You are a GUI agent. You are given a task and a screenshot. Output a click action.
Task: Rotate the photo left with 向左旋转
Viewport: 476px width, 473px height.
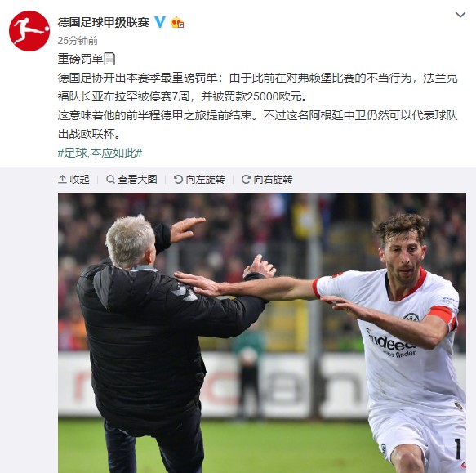pyautogui.click(x=199, y=179)
